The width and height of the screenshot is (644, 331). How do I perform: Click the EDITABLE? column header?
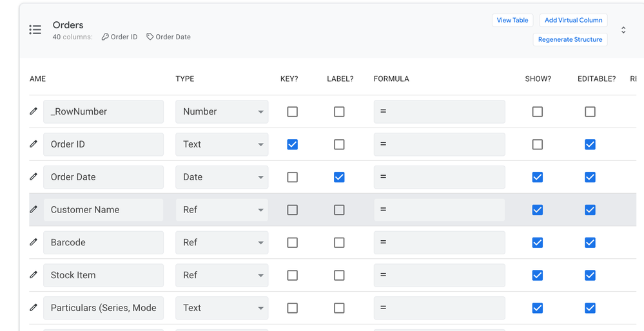point(597,79)
